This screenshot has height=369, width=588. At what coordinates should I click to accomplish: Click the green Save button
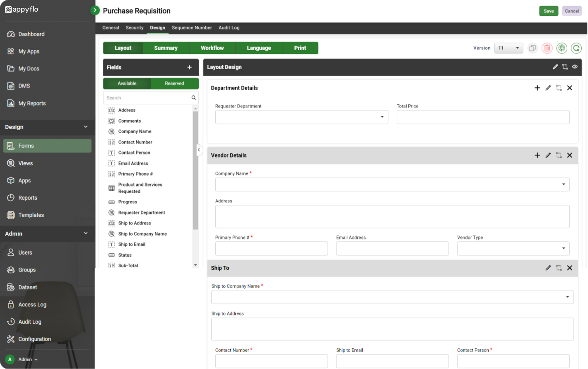[x=549, y=11]
